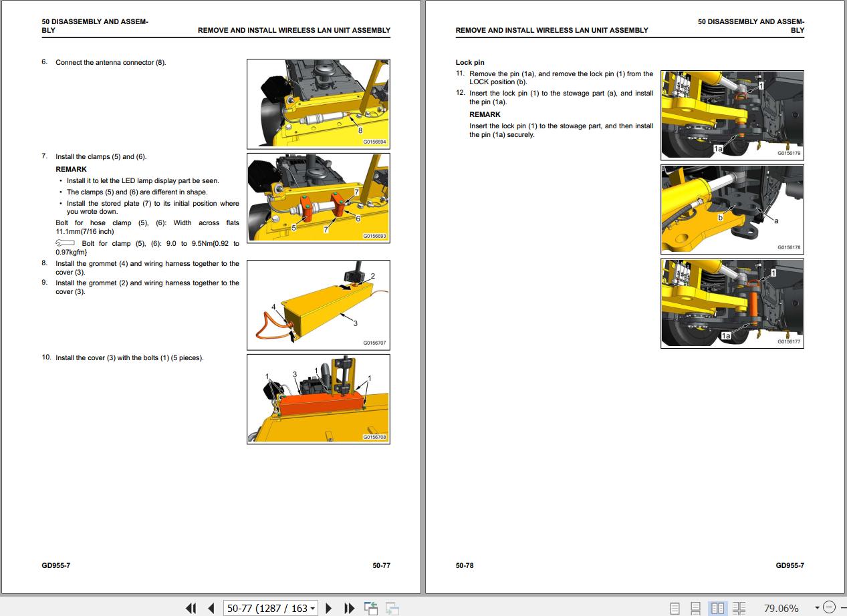Expand the zoom level dropdown arrow
The image size is (847, 616).
[816, 608]
